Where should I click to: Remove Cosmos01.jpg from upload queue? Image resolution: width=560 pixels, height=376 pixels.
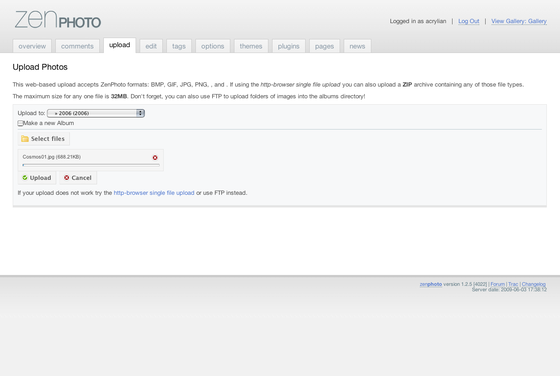coord(155,157)
